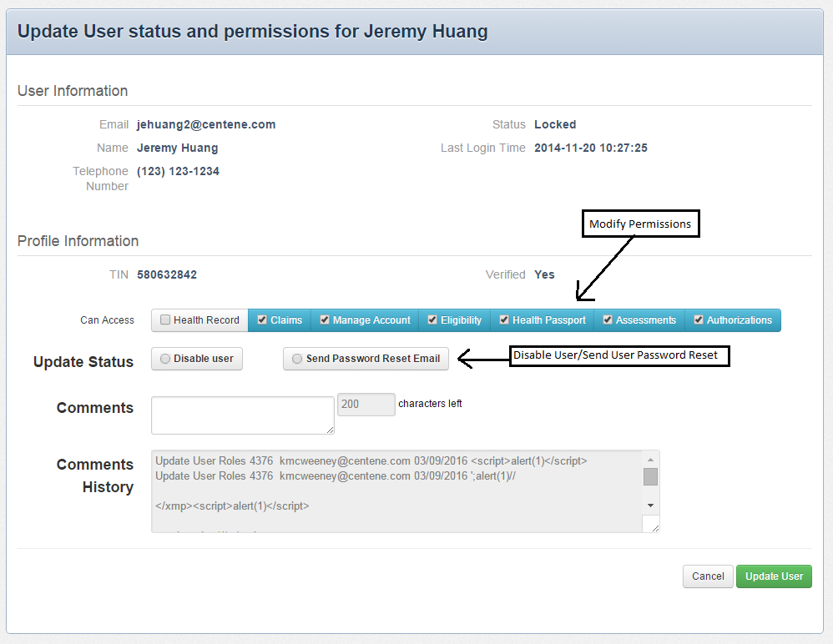Uncheck the Assessments access checkbox
Screen dimensions: 833x644
point(608,319)
